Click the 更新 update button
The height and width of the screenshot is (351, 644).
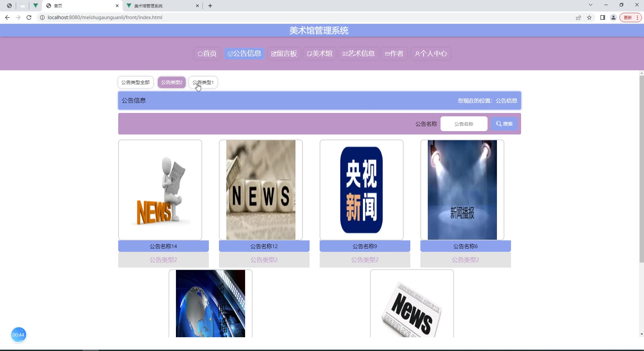click(630, 17)
